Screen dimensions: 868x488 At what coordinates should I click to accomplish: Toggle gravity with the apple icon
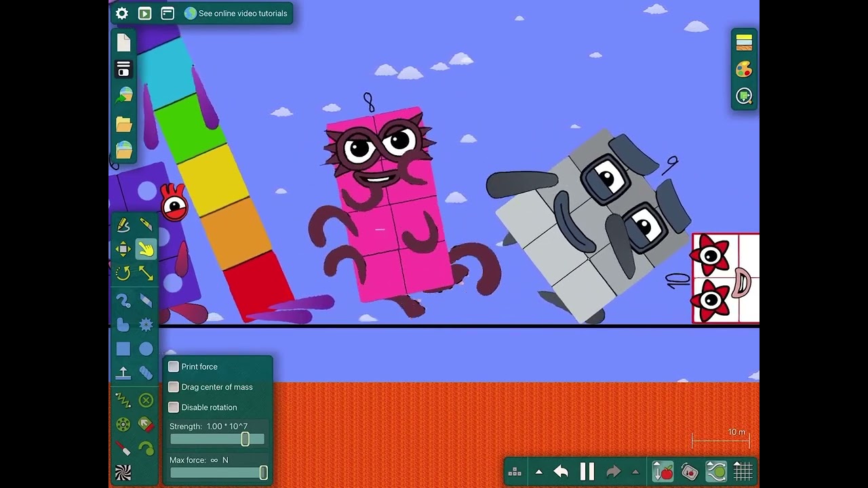click(x=663, y=472)
